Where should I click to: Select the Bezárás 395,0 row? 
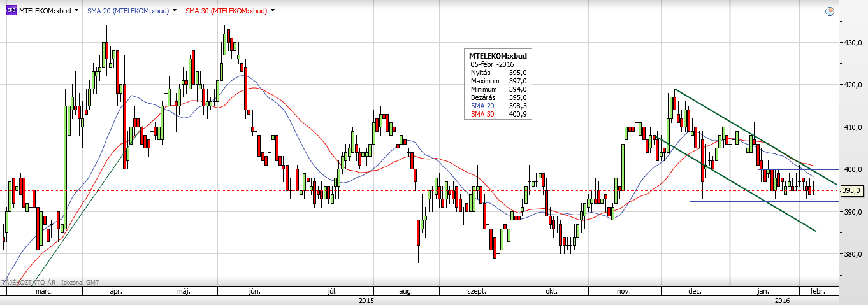pos(498,97)
